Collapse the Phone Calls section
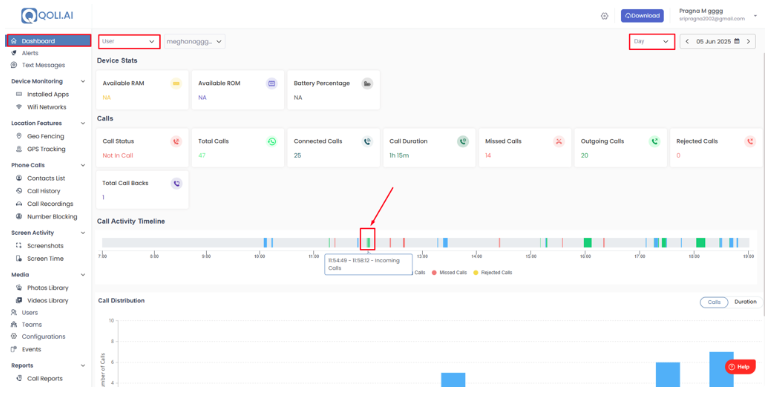This screenshot has width=765, height=403. point(82,165)
